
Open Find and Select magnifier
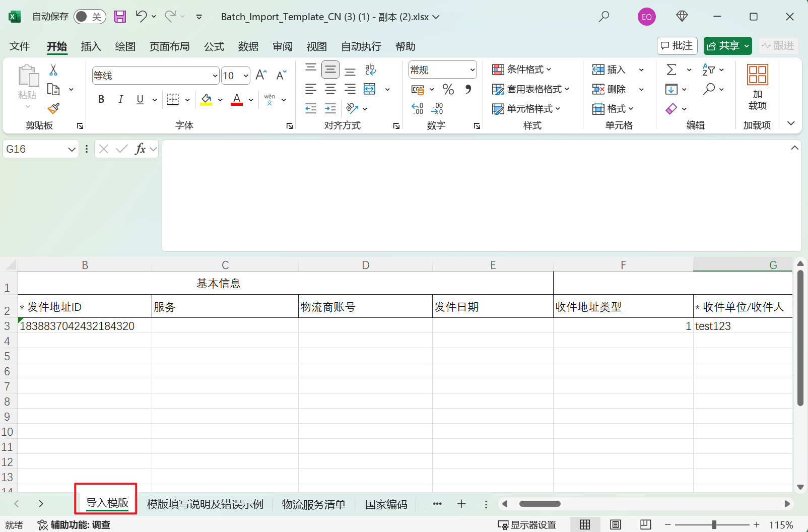point(709,89)
